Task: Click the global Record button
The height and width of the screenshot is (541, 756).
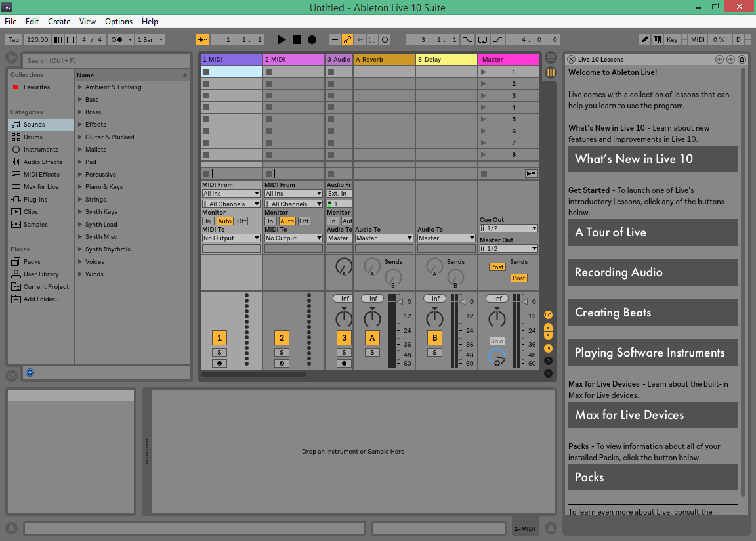Action: pos(312,39)
